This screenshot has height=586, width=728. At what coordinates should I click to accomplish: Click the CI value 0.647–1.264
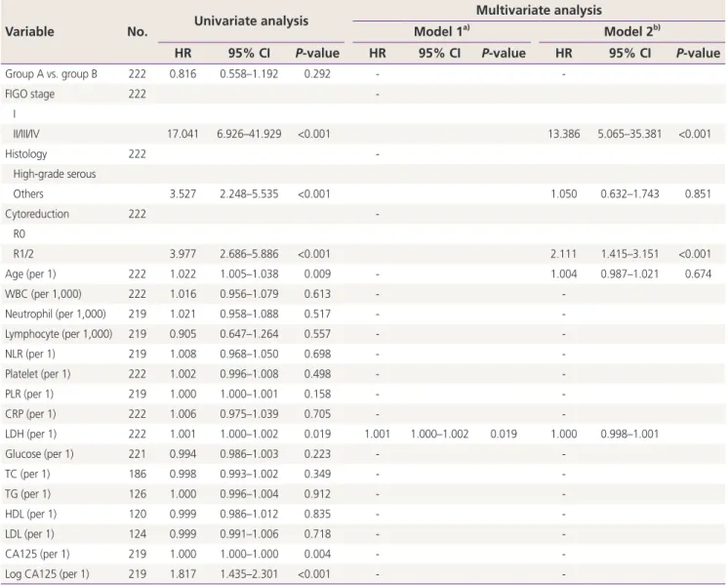(x=249, y=334)
